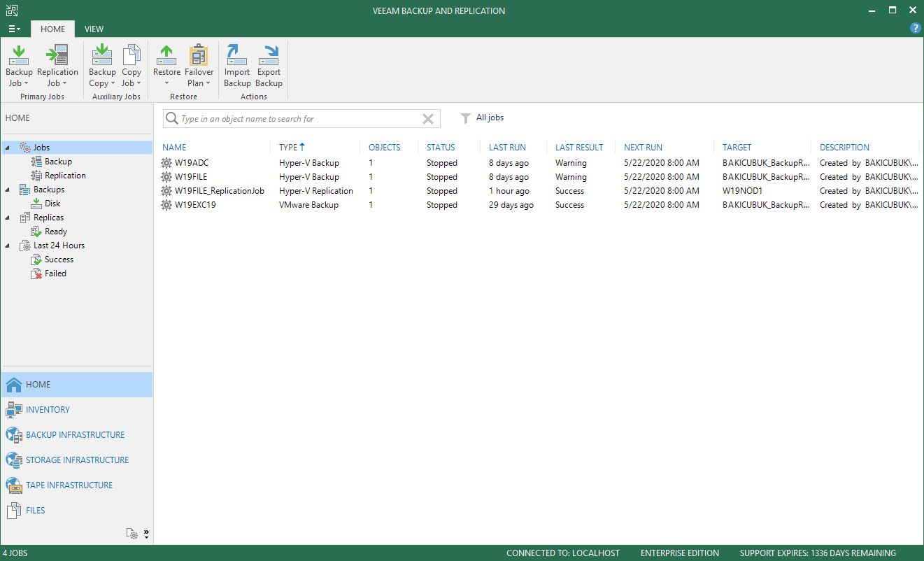Image resolution: width=924 pixels, height=561 pixels.
Task: Open the FILES navigation view
Action: (77, 511)
